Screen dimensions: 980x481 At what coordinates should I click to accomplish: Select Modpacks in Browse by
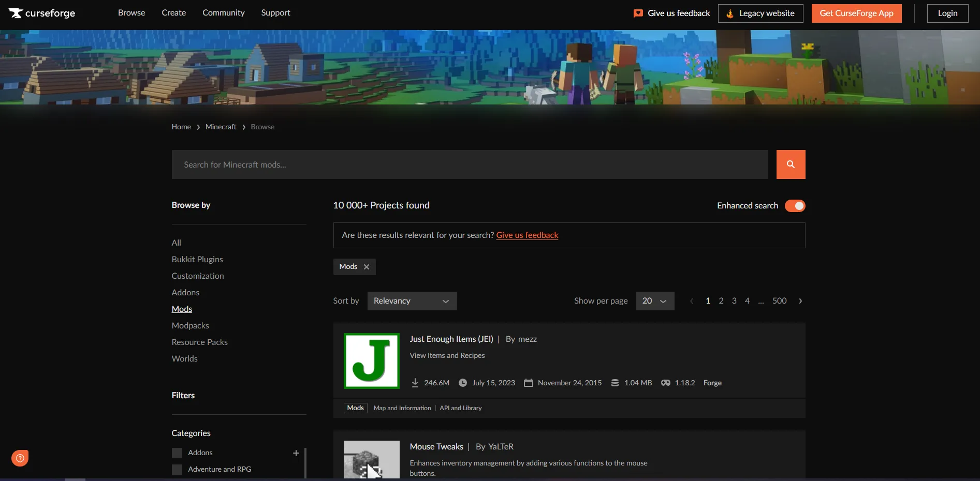tap(191, 326)
